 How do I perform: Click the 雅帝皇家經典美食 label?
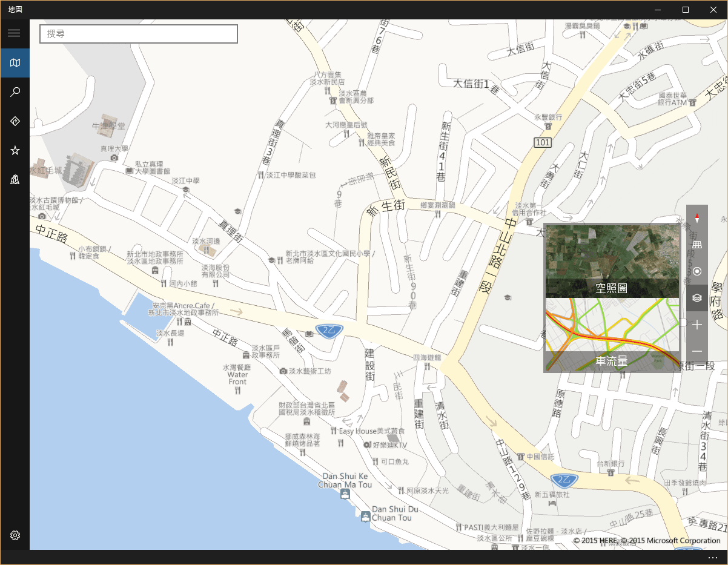pos(381,139)
